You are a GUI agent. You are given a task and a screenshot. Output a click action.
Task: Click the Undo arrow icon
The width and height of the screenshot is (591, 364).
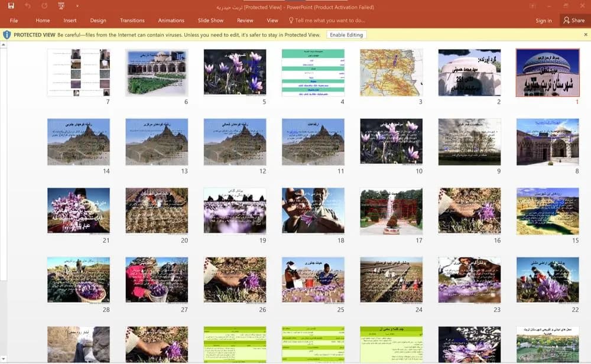coord(28,6)
